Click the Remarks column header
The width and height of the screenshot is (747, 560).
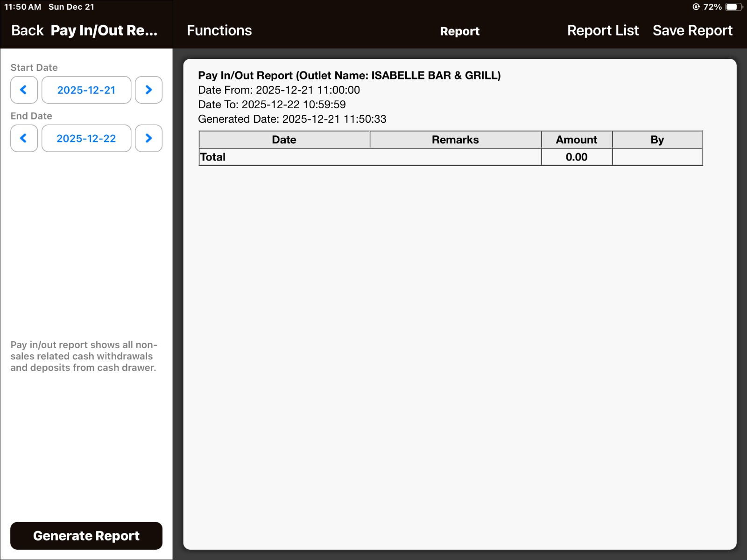pos(455,140)
